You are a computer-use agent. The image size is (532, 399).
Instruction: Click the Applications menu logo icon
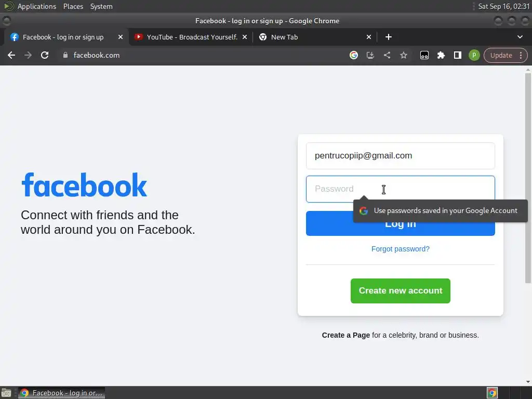(x=8, y=6)
